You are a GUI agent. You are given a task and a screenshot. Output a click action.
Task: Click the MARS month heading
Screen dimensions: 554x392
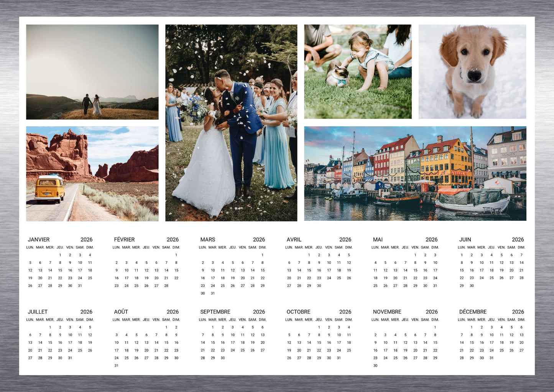pos(208,239)
